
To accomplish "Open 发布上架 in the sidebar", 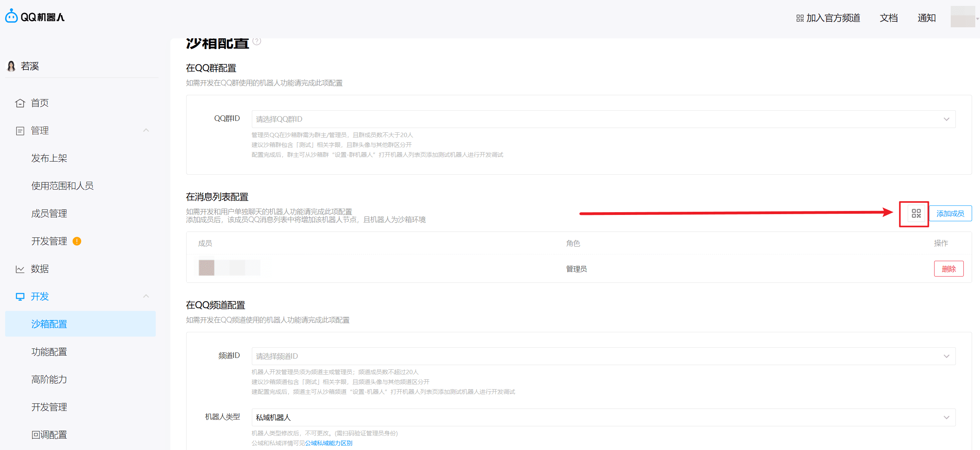I will (x=49, y=158).
